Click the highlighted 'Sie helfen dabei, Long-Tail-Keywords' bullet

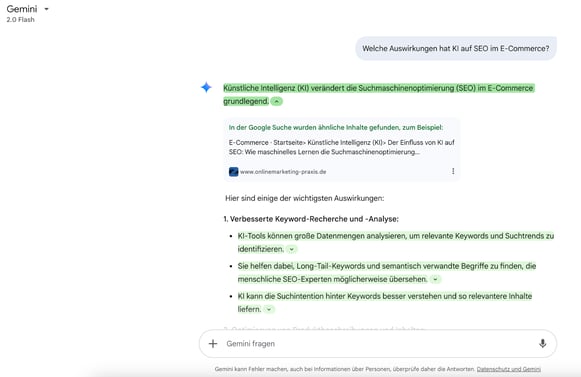click(387, 272)
